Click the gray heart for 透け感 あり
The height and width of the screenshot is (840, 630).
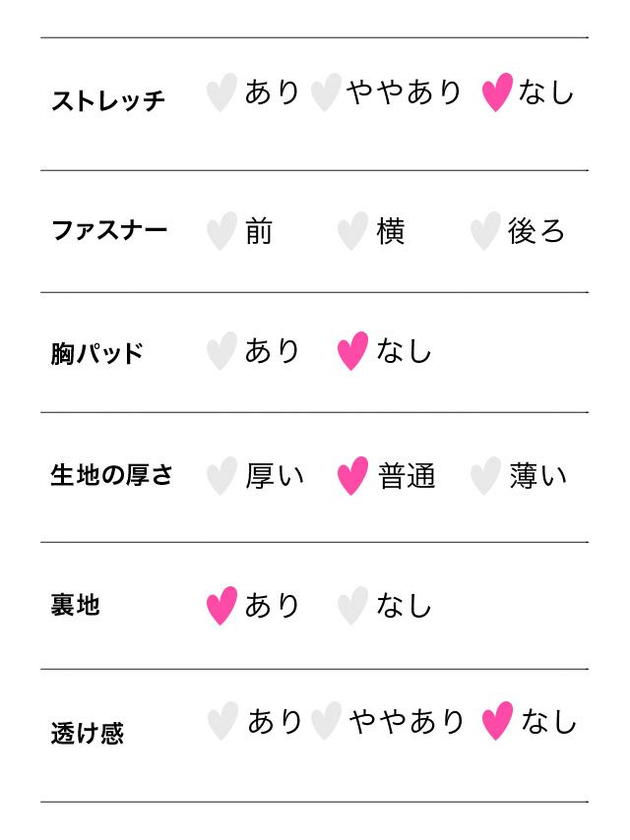[x=222, y=722]
